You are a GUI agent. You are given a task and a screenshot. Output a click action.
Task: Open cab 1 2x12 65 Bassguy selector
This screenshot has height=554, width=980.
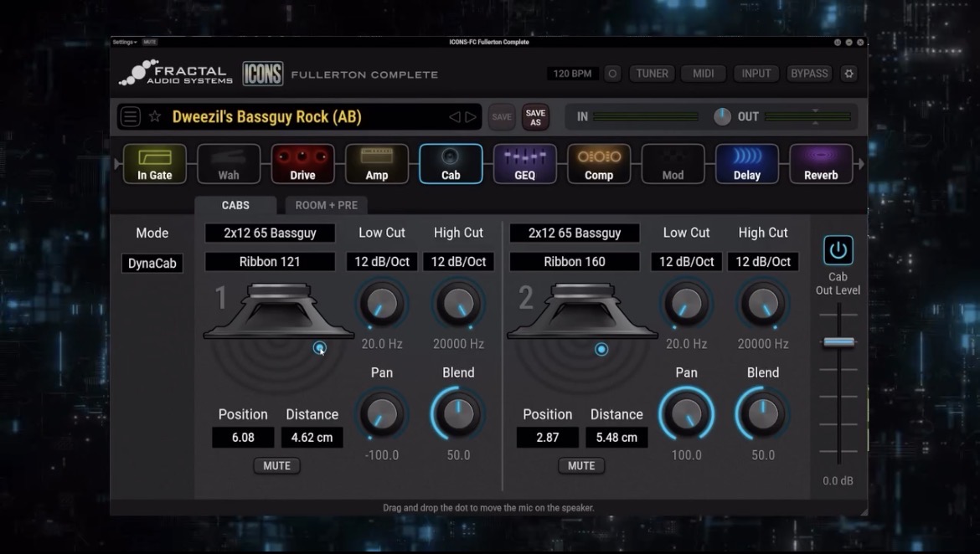click(x=270, y=233)
